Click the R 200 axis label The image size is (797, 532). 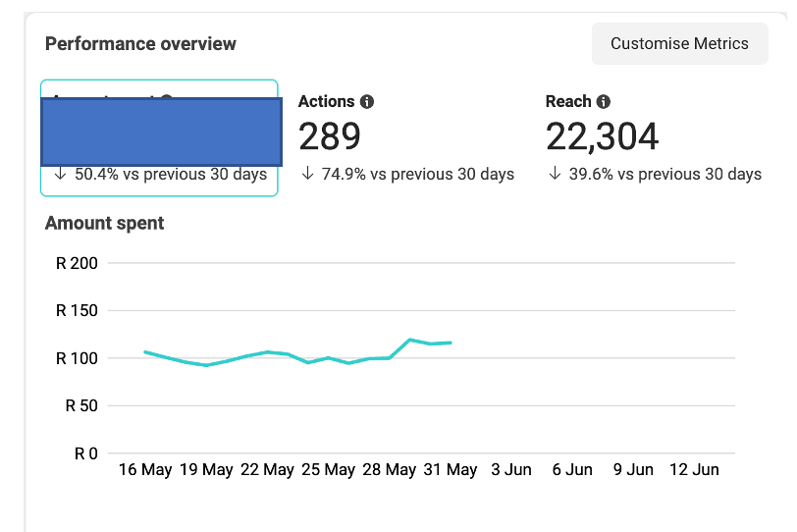77,263
